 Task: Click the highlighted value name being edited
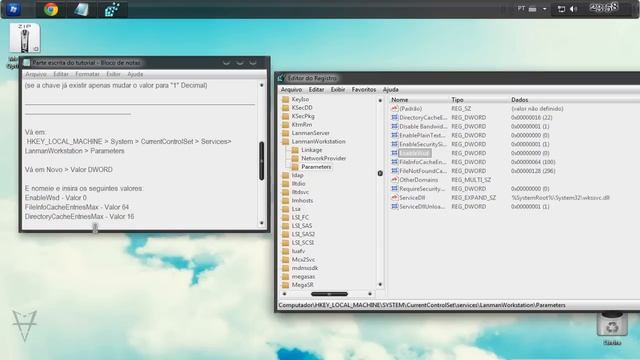coord(415,153)
